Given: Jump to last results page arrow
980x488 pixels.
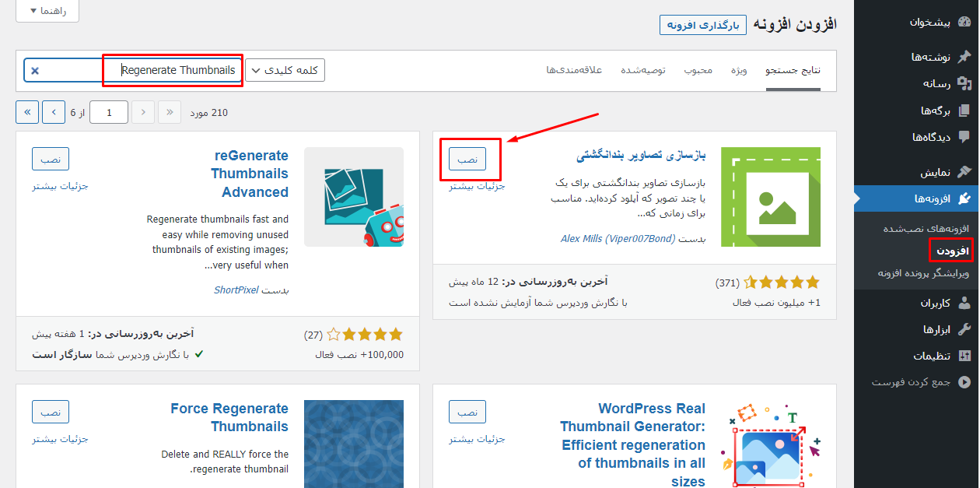Looking at the screenshot, I should pyautogui.click(x=27, y=112).
